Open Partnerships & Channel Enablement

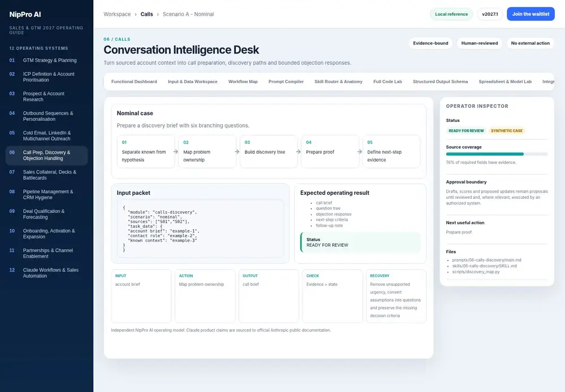(46, 253)
